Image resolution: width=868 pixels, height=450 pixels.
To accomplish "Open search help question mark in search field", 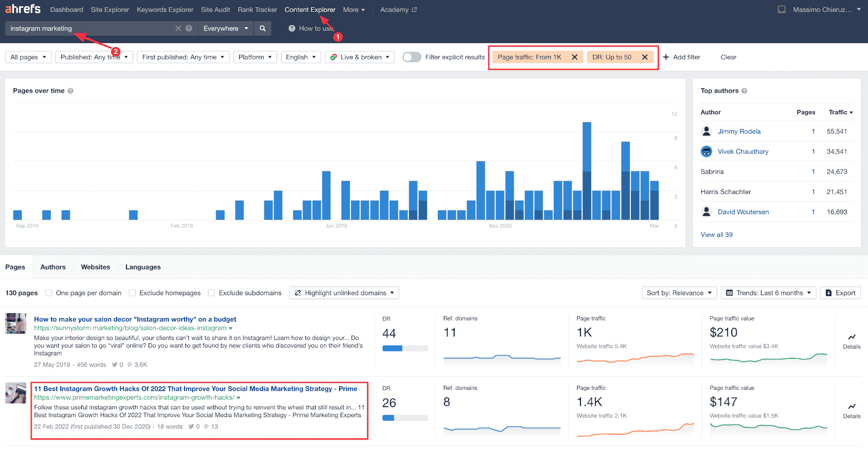I will (189, 28).
